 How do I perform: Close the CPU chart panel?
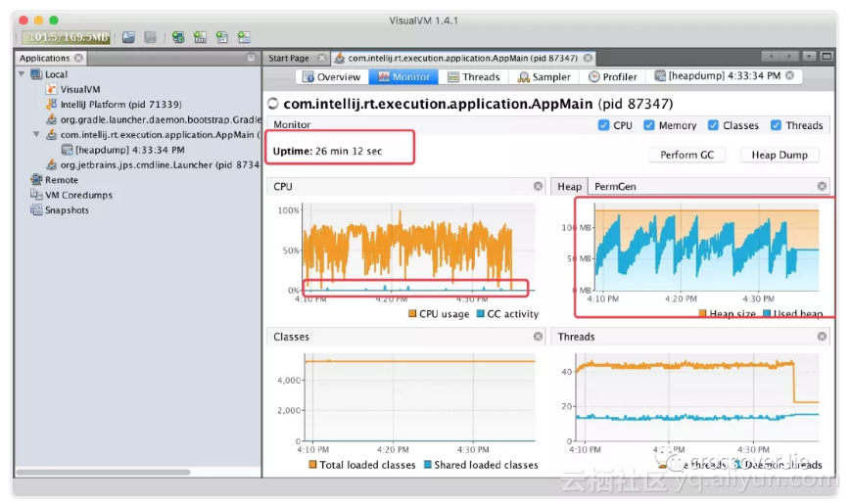coord(538,186)
